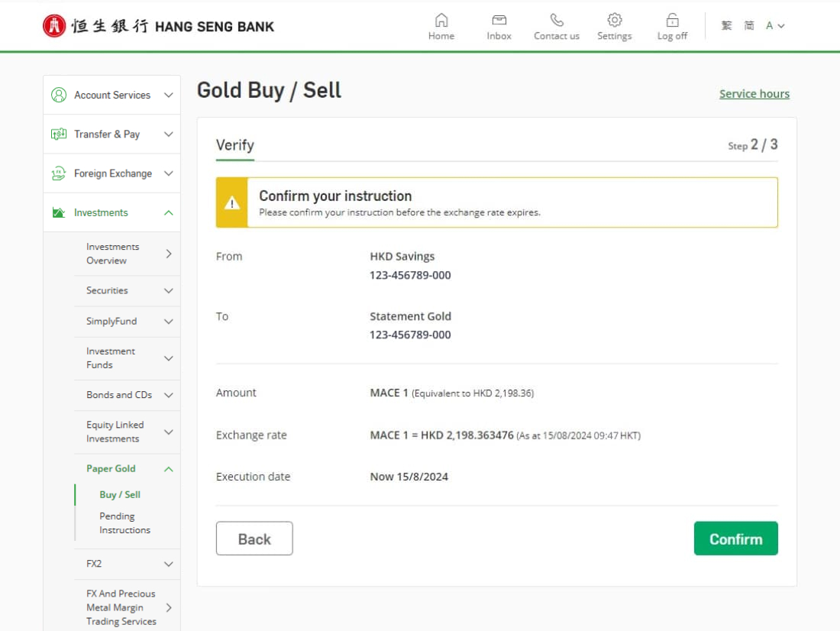The height and width of the screenshot is (631, 840).
Task: Select Pending Instructions menu item
Action: pos(124,523)
